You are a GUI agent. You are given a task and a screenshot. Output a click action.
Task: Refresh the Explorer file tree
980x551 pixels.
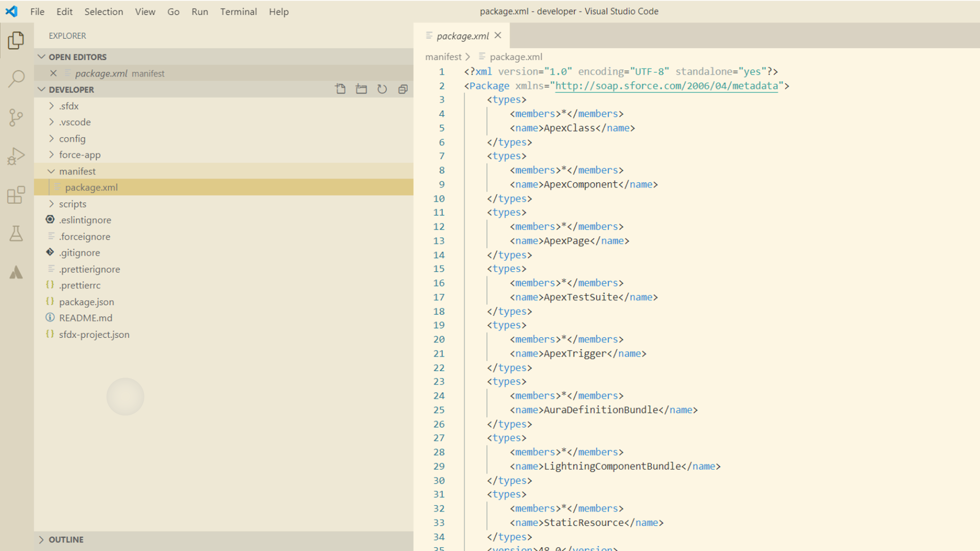click(x=382, y=89)
